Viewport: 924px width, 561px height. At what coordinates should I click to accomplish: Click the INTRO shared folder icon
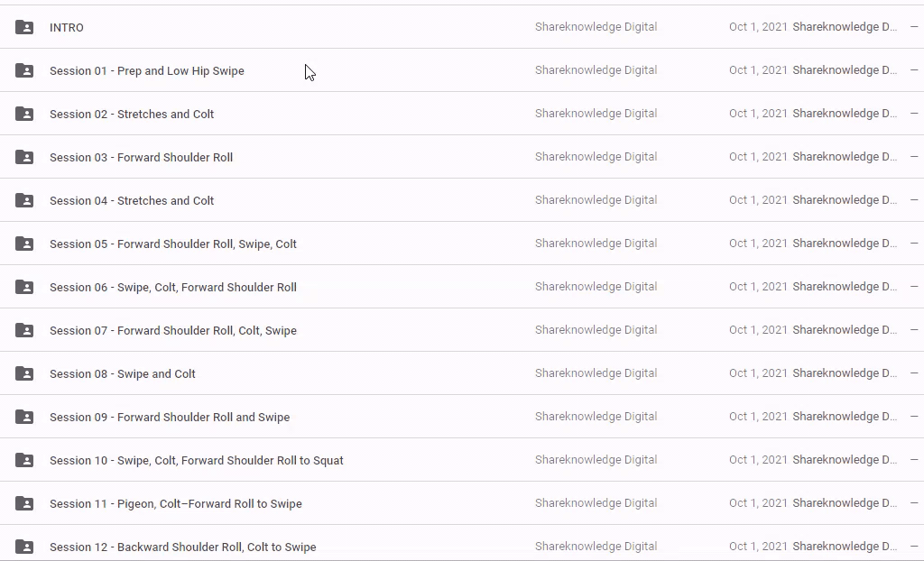pyautogui.click(x=24, y=27)
